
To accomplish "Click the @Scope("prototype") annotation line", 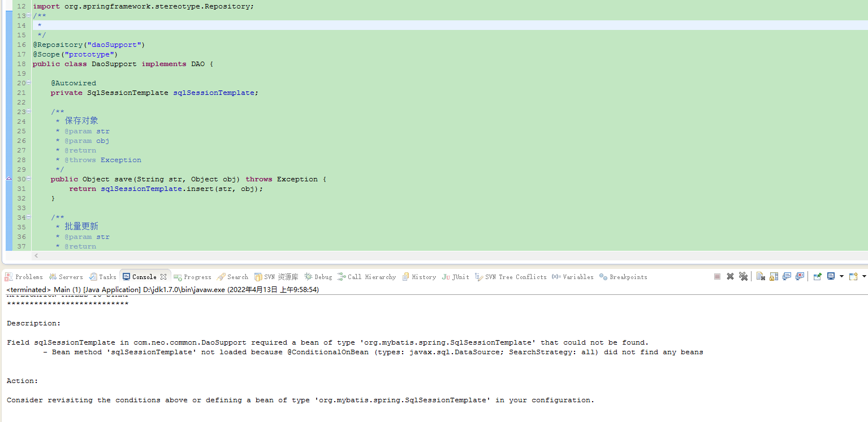I will 75,54.
